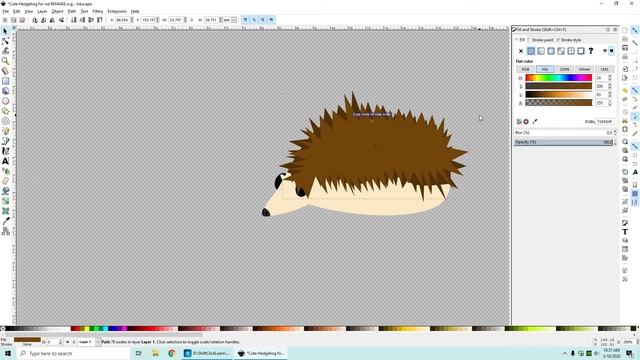Choose Unknown paint question mark
Image resolution: width=640 pixels, height=360 pixels.
591,51
